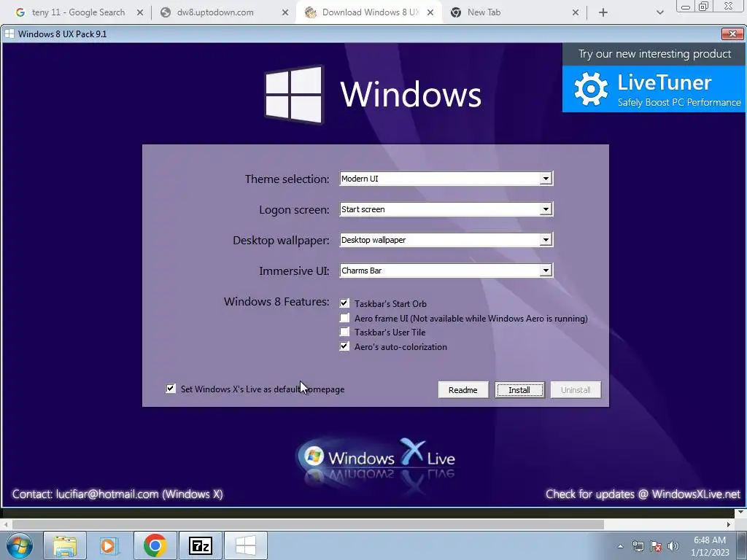Toggle Taskbar's User Tile checkbox
This screenshot has width=747, height=560.
point(344,332)
